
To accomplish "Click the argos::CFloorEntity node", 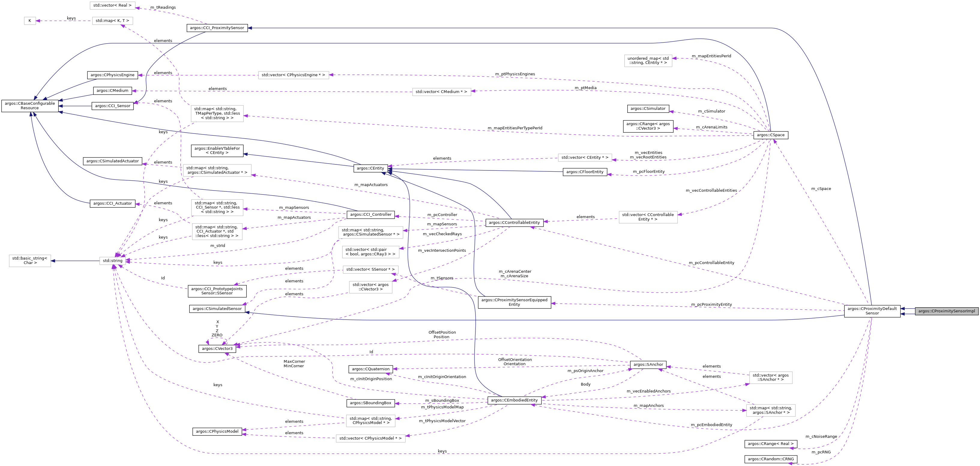I will point(585,172).
